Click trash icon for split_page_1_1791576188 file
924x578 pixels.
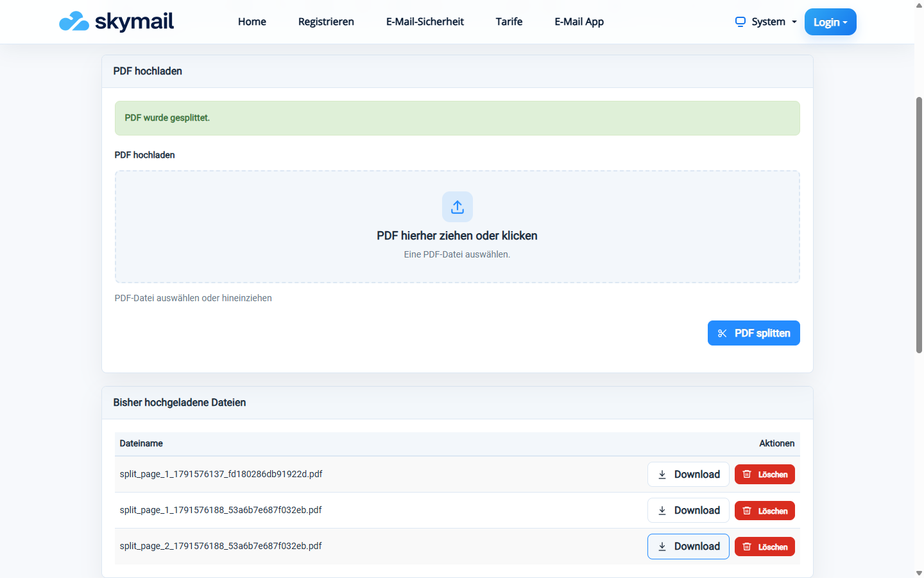tap(747, 511)
